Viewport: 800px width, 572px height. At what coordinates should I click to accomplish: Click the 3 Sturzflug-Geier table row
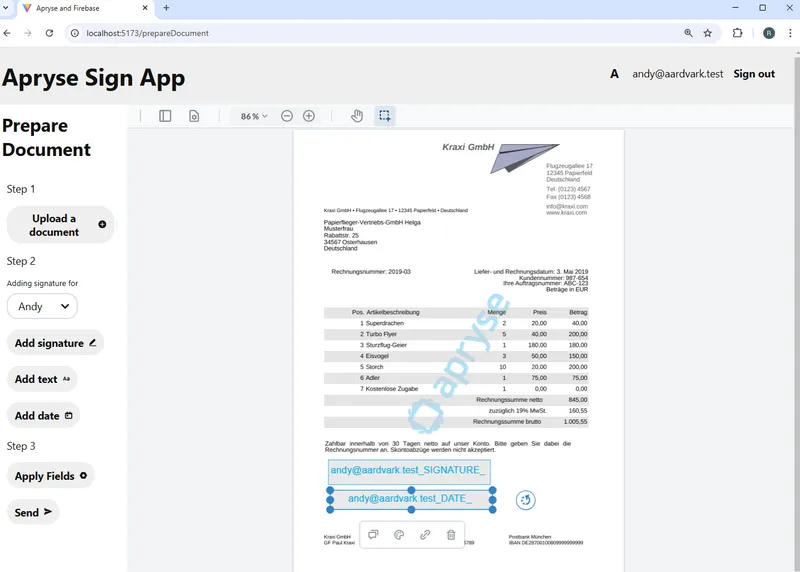pos(456,345)
